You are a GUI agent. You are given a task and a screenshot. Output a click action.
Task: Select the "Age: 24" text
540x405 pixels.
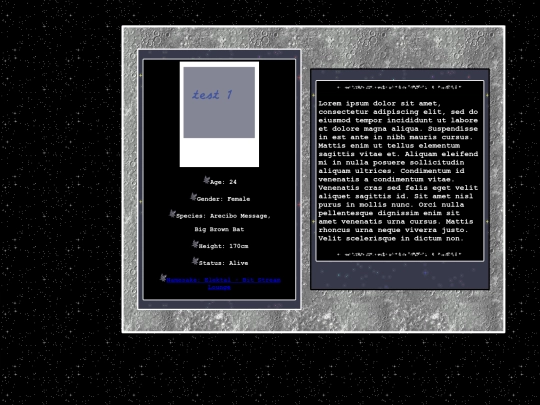pyautogui.click(x=223, y=182)
